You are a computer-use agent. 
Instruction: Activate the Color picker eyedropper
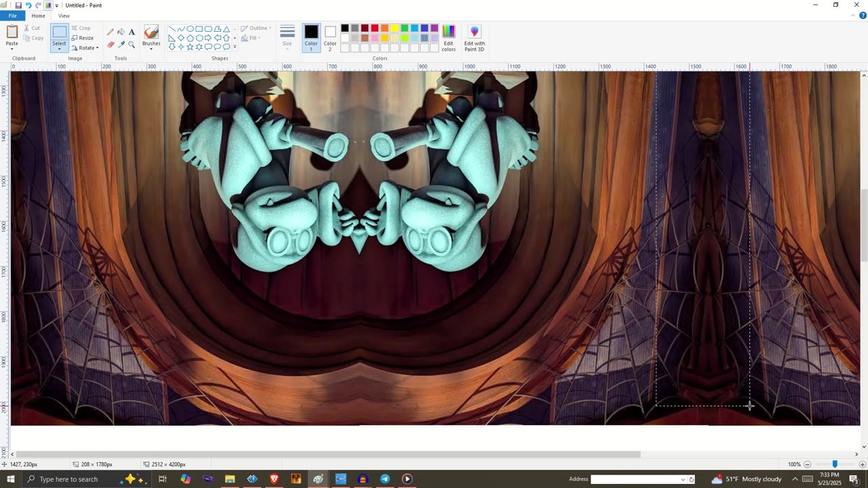pyautogui.click(x=121, y=45)
